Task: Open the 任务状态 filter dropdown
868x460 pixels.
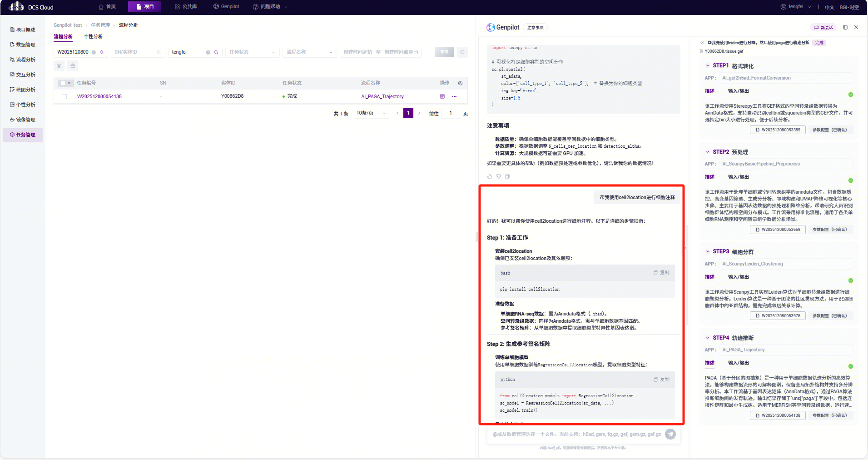Action: click(252, 52)
